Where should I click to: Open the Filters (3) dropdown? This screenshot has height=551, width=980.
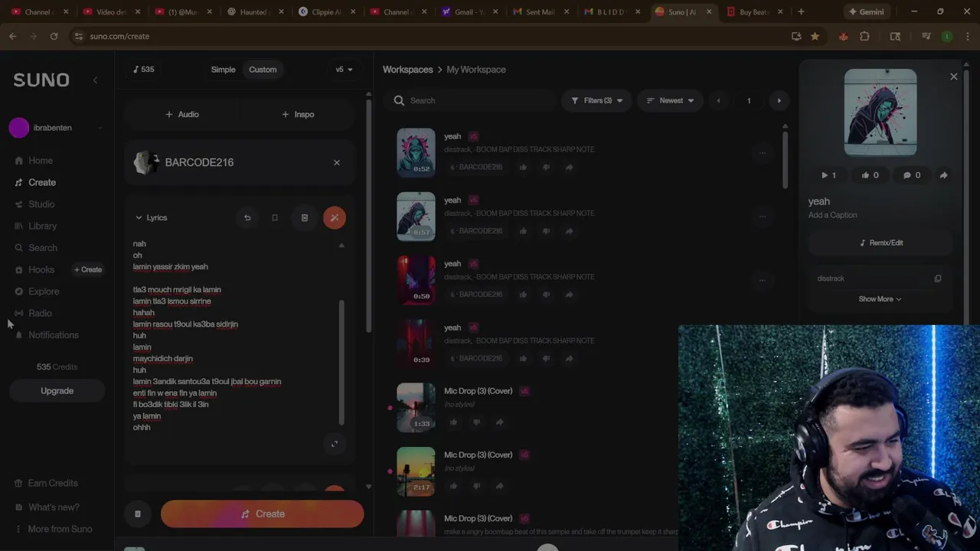(x=597, y=101)
